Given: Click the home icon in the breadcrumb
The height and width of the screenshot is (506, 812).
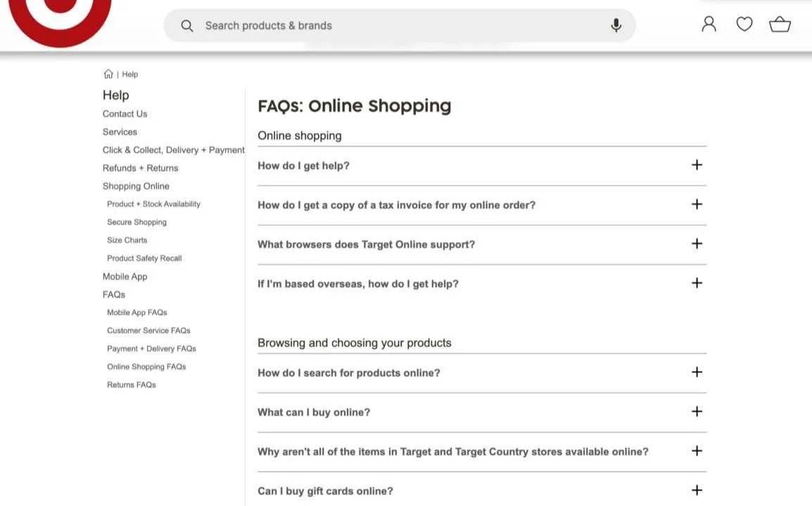Looking at the screenshot, I should click(x=108, y=72).
